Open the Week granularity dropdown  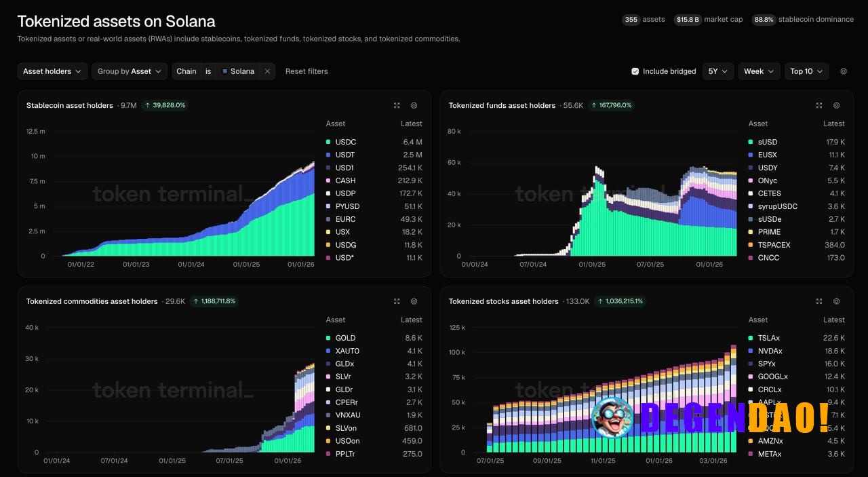[x=758, y=71]
